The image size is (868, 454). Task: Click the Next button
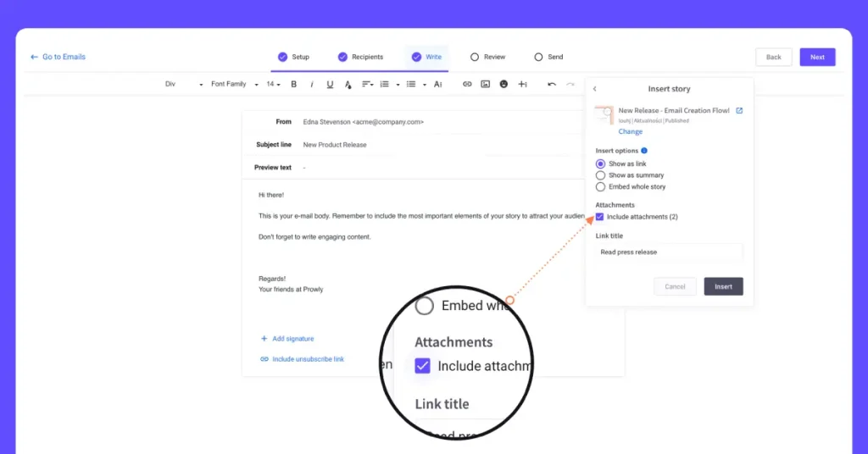(x=817, y=57)
